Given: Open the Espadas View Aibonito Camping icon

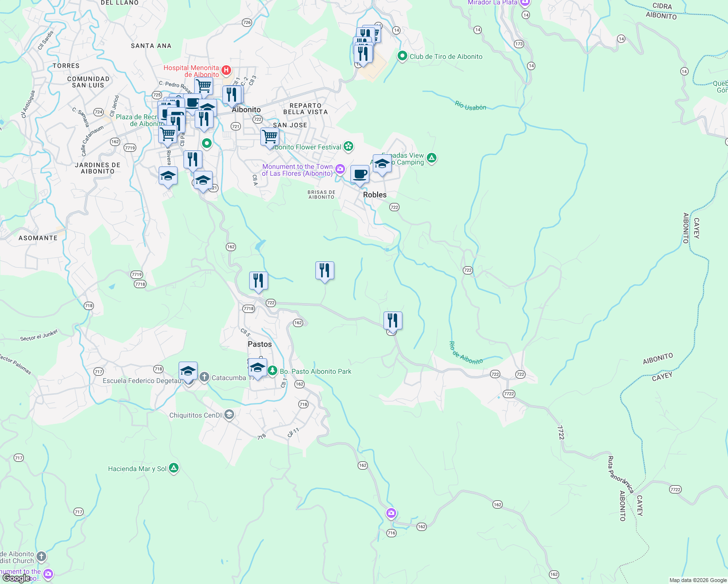Looking at the screenshot, I should tap(432, 158).
